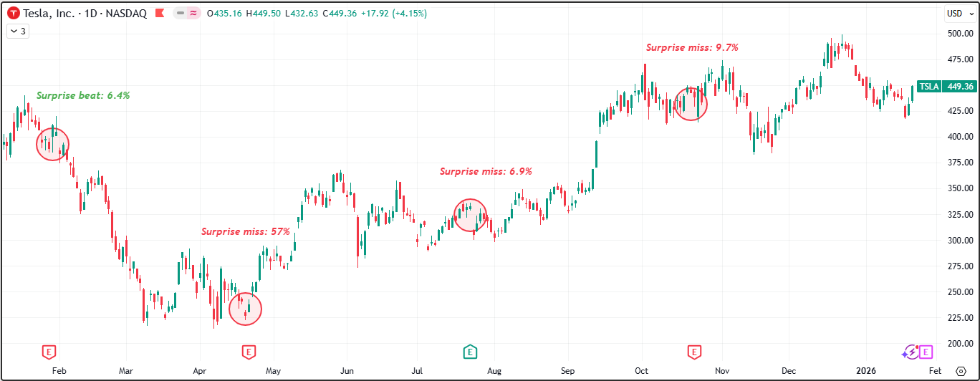Click the 449.36 last price label
The image size is (980, 381).
(x=960, y=87)
